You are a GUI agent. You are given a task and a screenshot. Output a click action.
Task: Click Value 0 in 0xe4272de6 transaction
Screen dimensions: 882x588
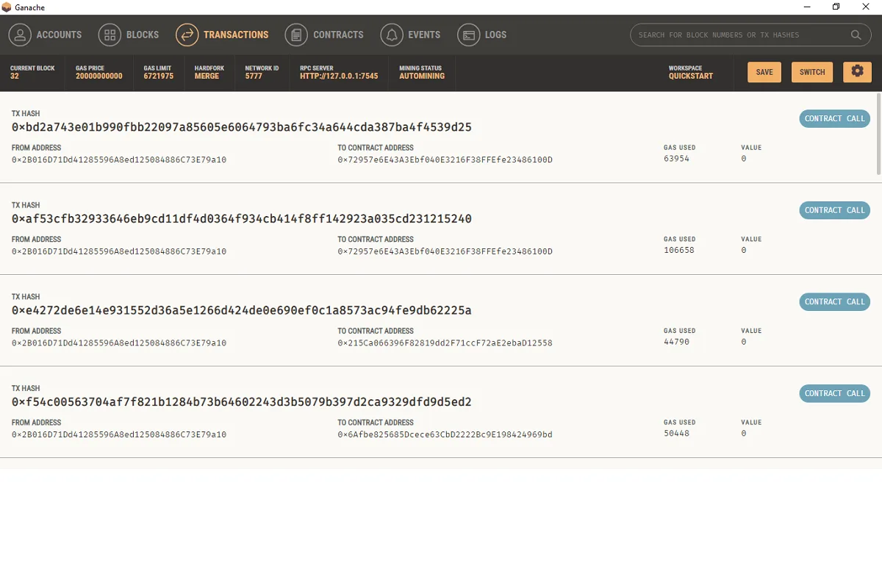pyautogui.click(x=744, y=342)
